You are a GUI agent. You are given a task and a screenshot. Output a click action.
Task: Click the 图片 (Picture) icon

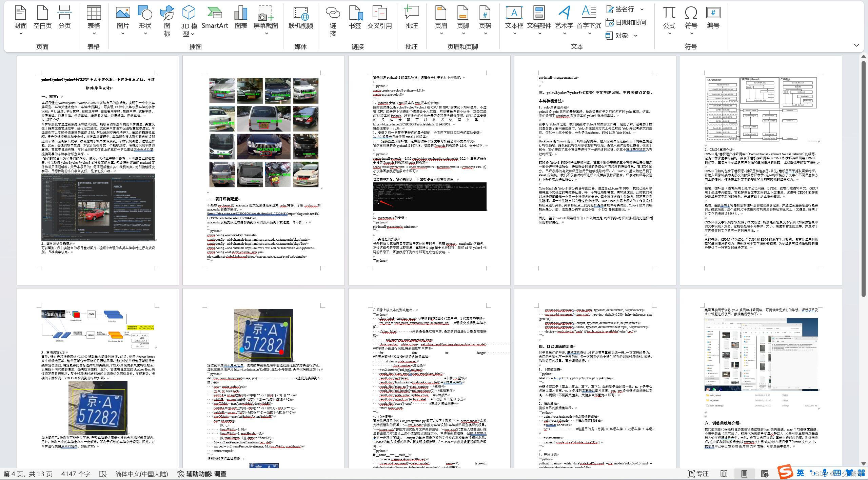(122, 17)
